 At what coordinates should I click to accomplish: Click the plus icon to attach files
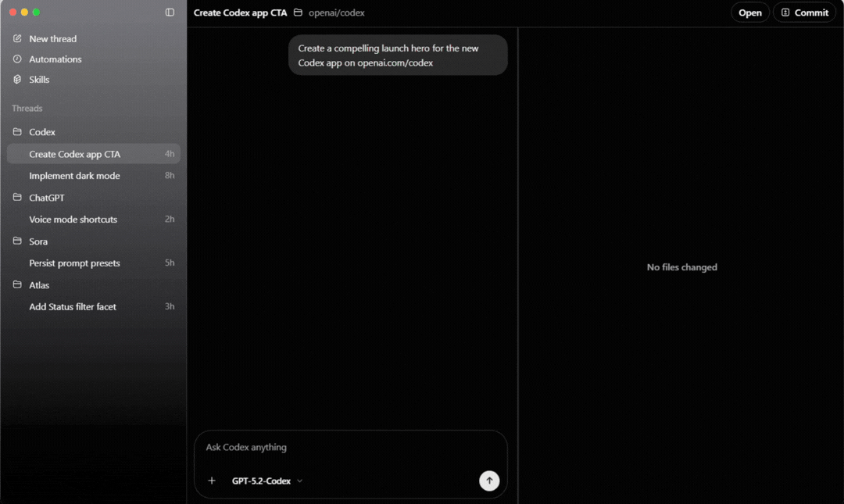(x=212, y=481)
